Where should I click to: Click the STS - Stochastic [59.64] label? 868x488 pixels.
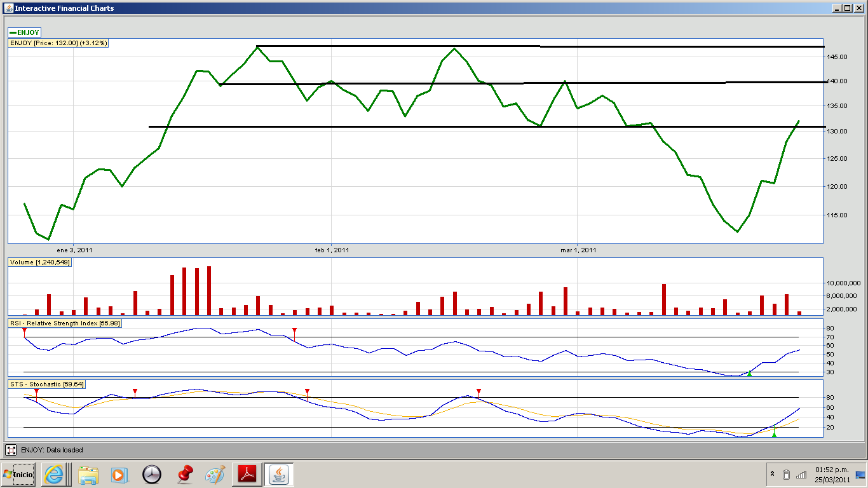click(46, 384)
